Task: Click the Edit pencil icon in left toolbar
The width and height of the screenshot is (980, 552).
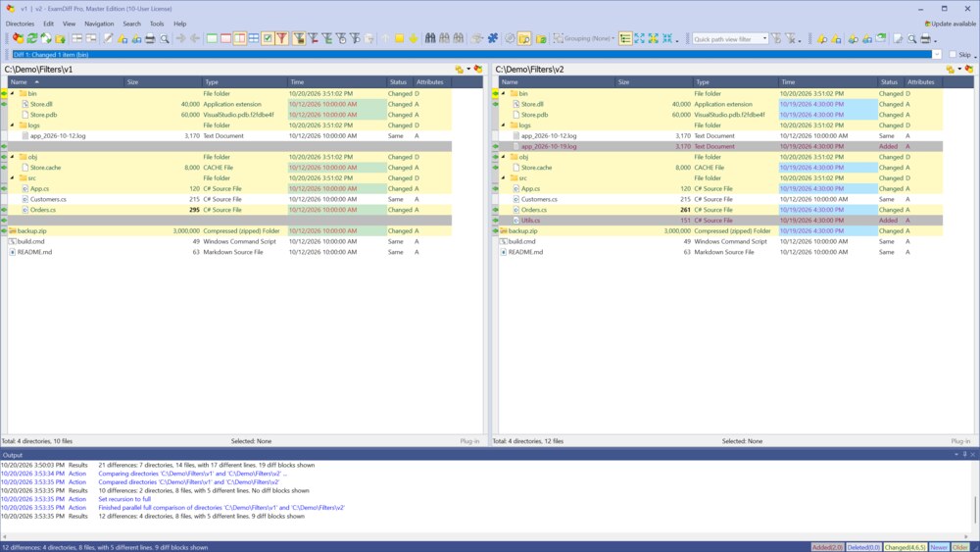Action: (108, 39)
